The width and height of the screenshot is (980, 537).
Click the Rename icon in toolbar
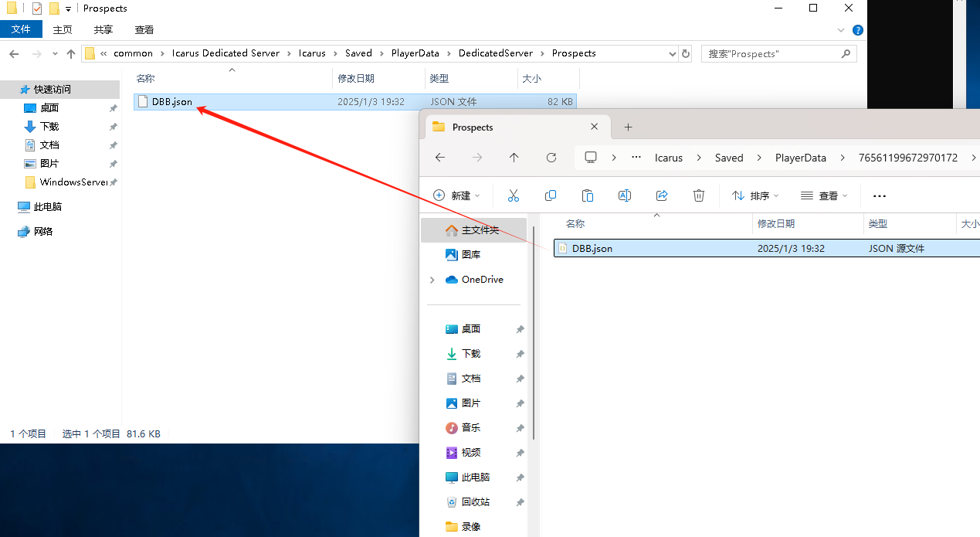point(625,195)
